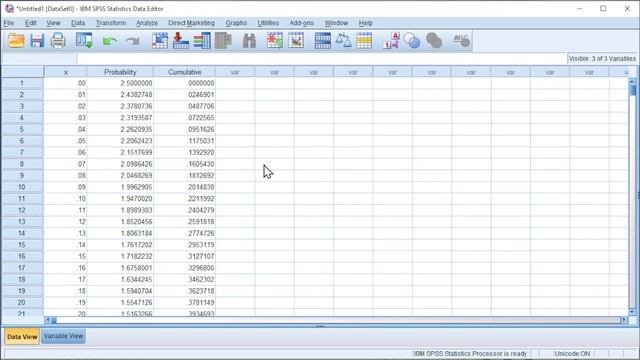Click Probability cell 2.5000000
The image size is (640, 360).
(x=120, y=83)
